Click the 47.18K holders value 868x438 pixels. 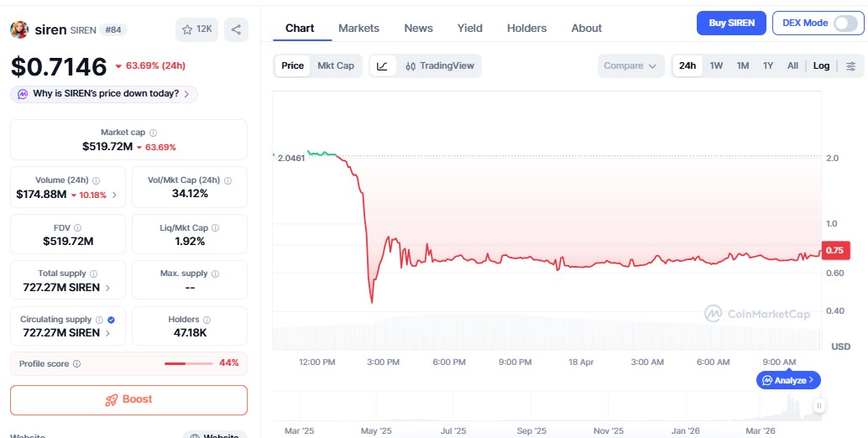190,333
